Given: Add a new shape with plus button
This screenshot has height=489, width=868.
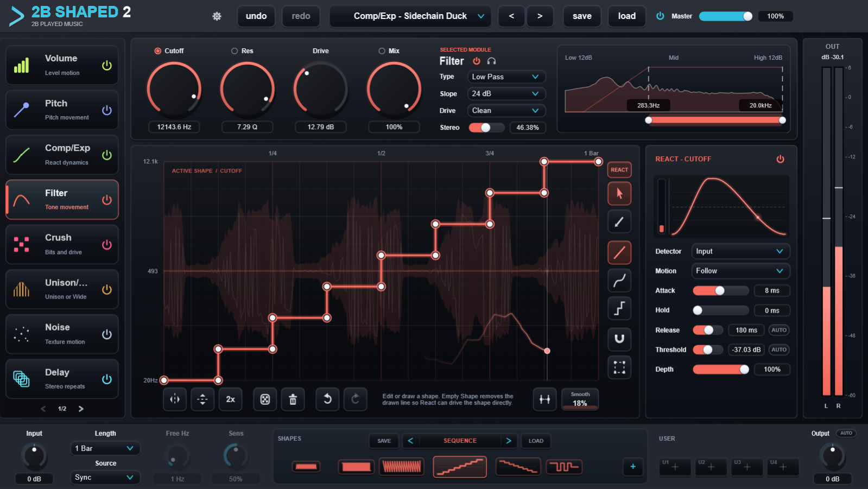Looking at the screenshot, I should 633,466.
